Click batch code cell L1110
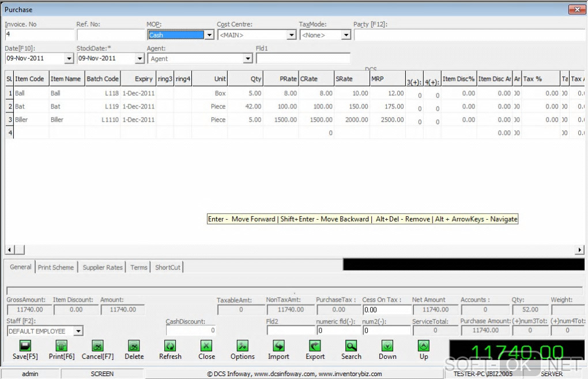588x379 pixels. [x=103, y=119]
